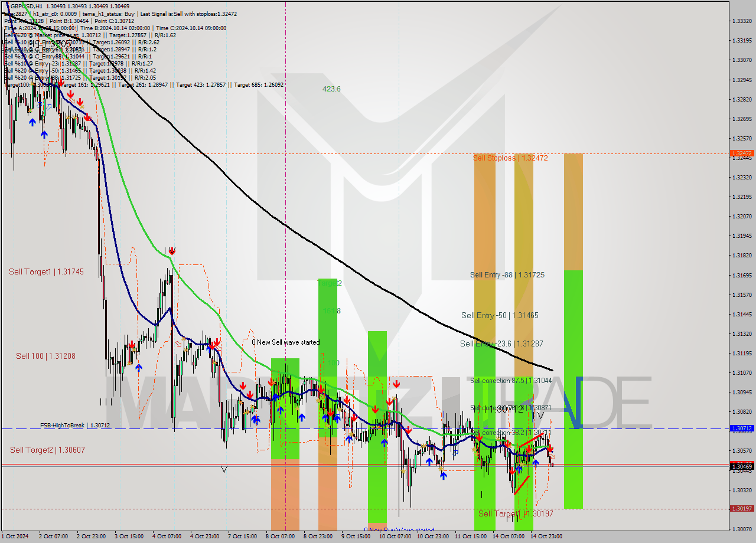Screen dimensions: 756x543
Task: Click the 1.31445 price scale value
Action: (742, 314)
